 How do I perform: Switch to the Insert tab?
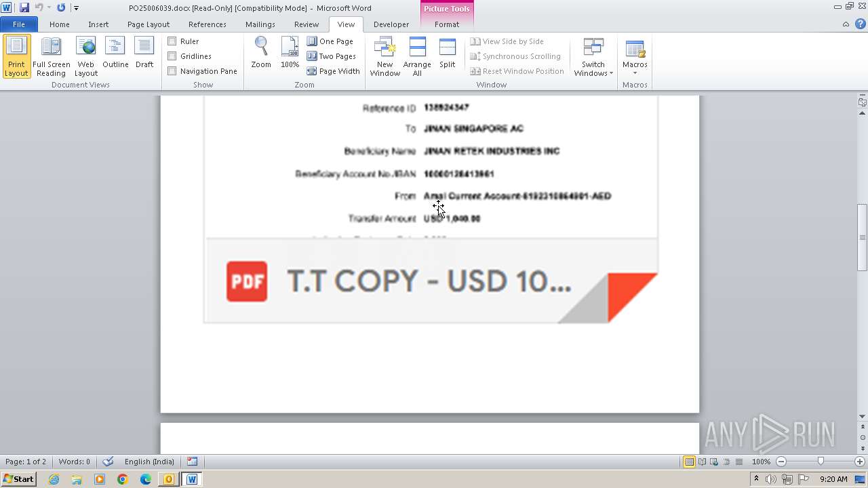98,24
